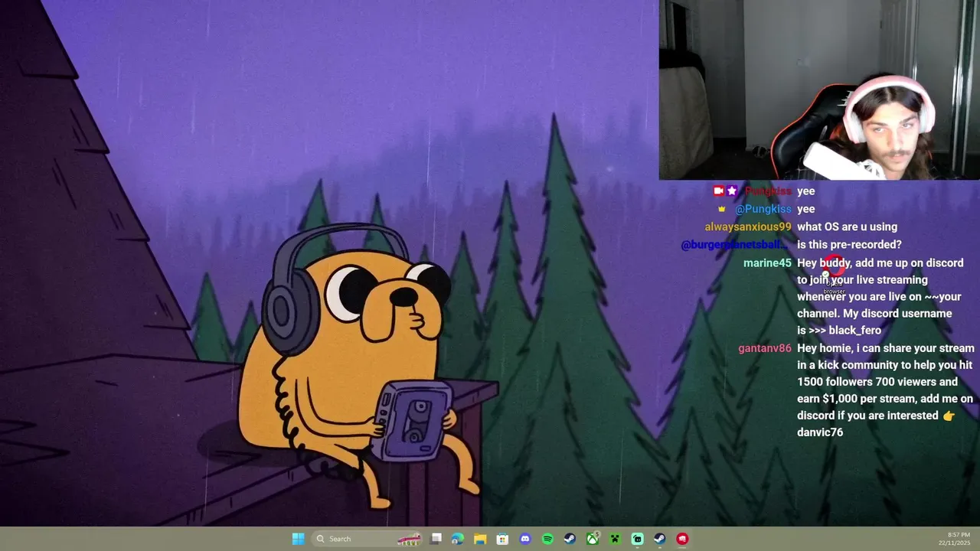The image size is (980, 551).
Task: Open Discord from the taskbar
Action: (524, 539)
